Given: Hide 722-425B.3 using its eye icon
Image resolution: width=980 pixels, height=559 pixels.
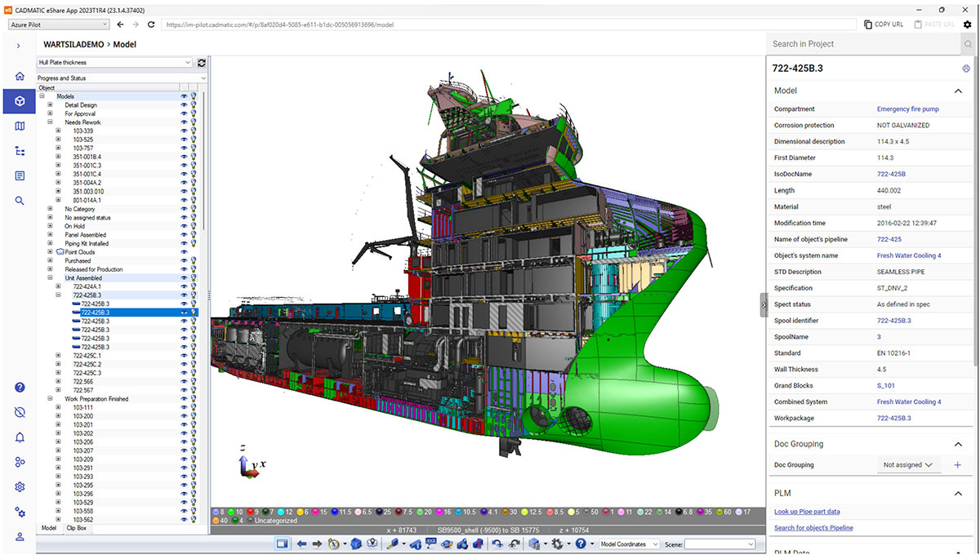Looking at the screenshot, I should pyautogui.click(x=185, y=312).
